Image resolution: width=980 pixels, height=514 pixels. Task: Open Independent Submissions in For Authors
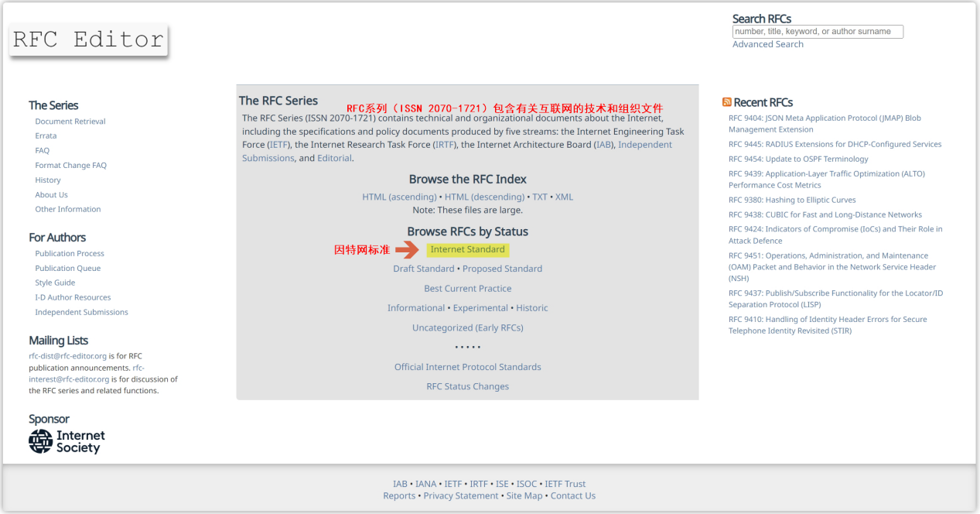(x=81, y=313)
